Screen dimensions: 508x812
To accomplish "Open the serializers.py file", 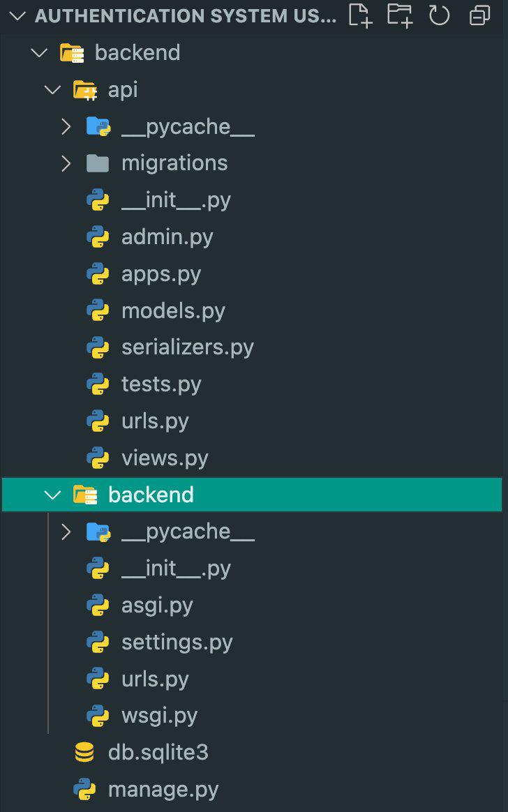I will click(x=187, y=347).
